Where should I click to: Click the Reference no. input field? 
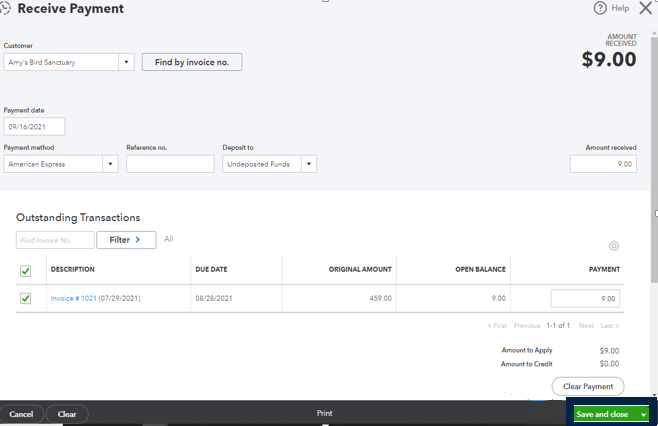pos(170,164)
